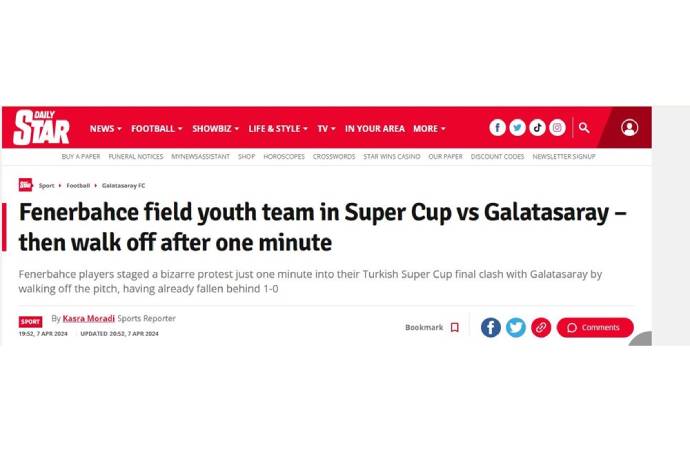Go to Galatasaray FC breadcrumb link
The height and width of the screenshot is (450, 690).
click(x=123, y=186)
